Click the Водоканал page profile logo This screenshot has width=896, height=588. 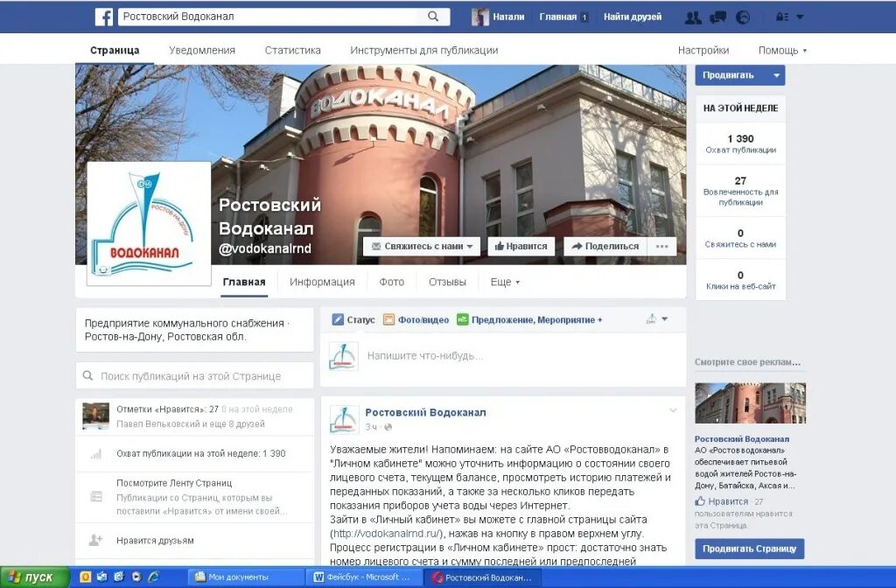pyautogui.click(x=149, y=223)
